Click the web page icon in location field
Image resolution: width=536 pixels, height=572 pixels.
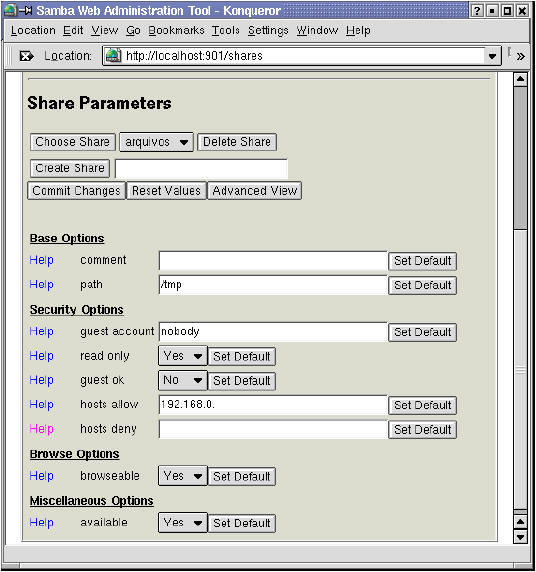pos(113,56)
